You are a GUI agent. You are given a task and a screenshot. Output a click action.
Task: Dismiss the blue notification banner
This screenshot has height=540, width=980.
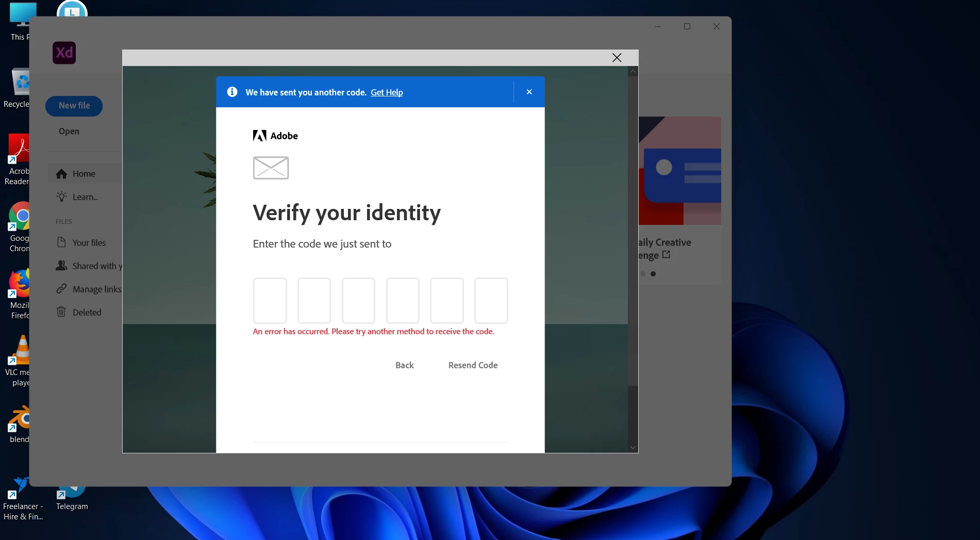[529, 92]
